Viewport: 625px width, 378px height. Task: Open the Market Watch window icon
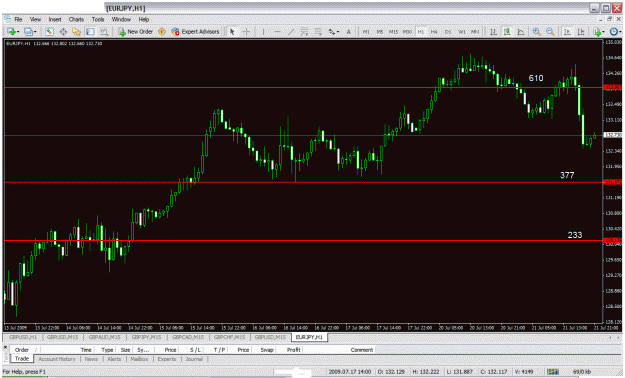[49, 32]
